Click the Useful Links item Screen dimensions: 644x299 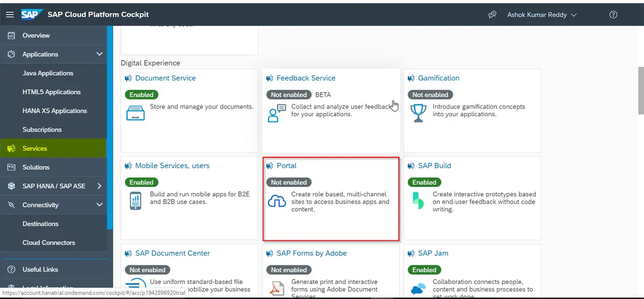(40, 269)
